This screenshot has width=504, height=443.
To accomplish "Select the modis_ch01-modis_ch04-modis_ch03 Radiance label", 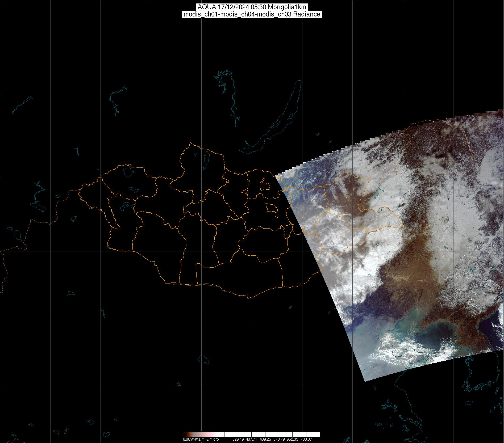I will tap(252, 14).
